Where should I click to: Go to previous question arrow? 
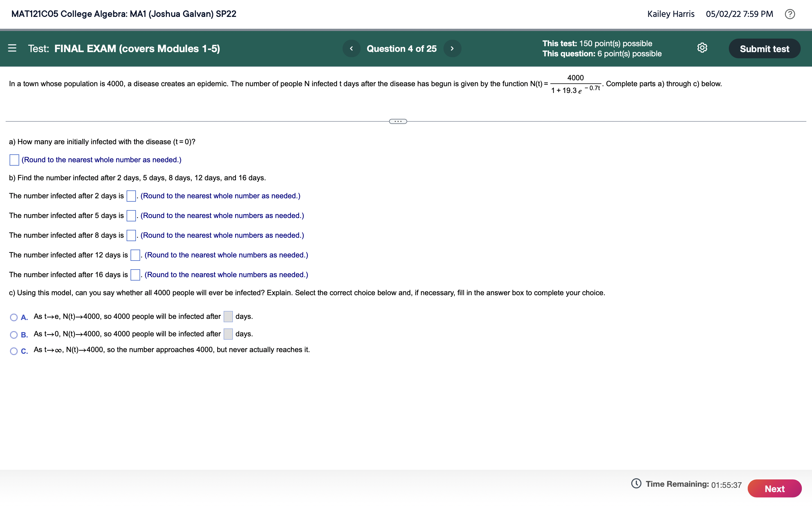tap(351, 49)
